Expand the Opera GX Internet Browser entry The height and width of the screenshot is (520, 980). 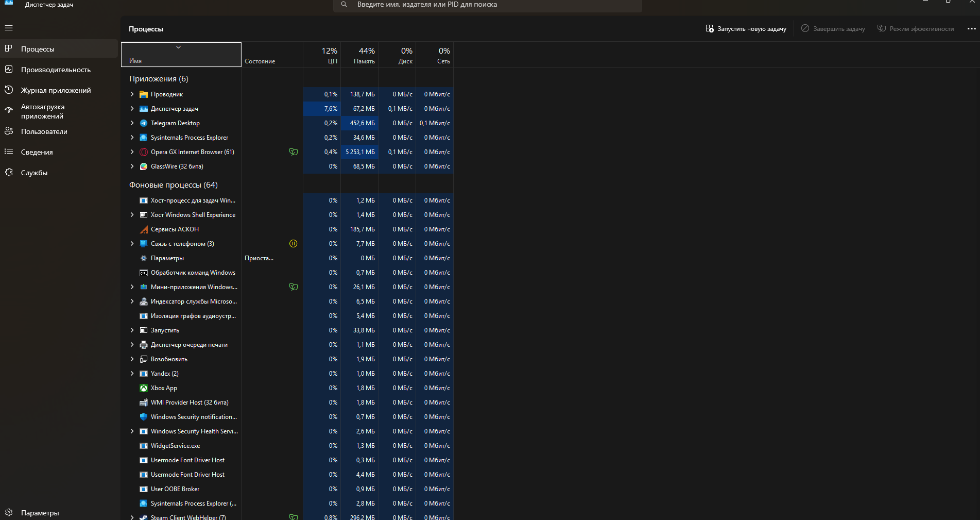point(132,152)
